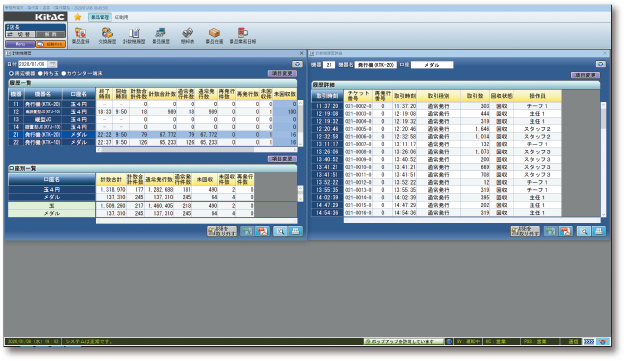The width and height of the screenshot is (624, 361).
Task: Click the orange button next to Menu
Action: pos(51,44)
